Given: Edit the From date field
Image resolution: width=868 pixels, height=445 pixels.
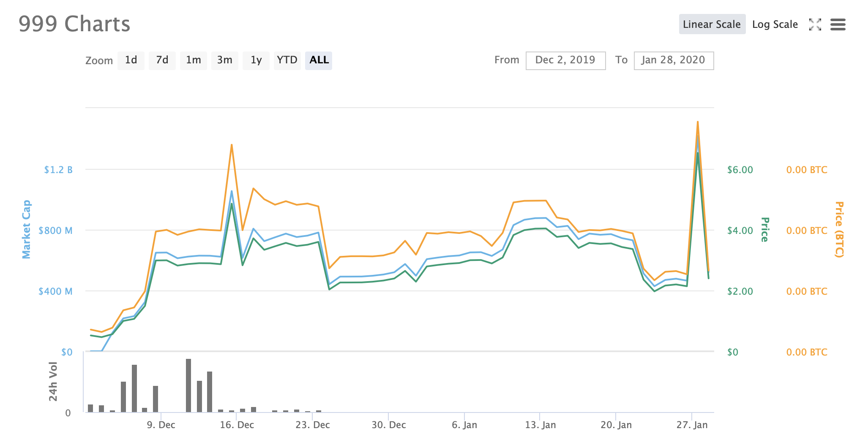Looking at the screenshot, I should 565,60.
